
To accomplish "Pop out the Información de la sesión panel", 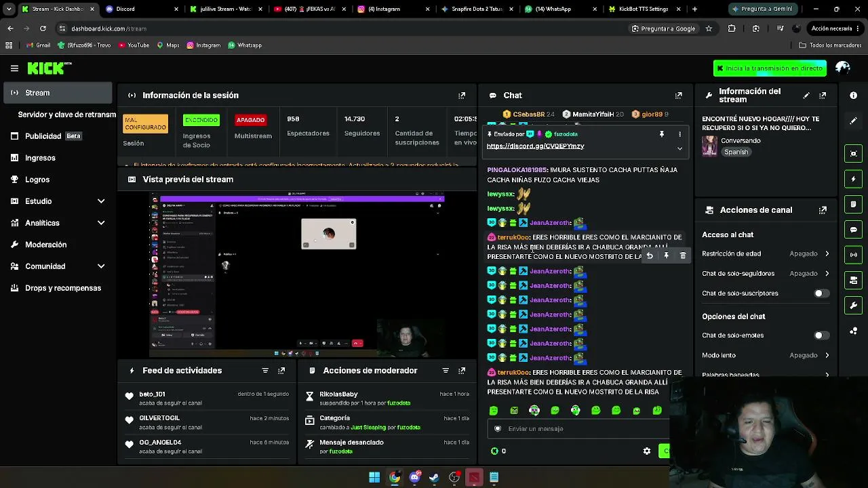I will pos(462,96).
